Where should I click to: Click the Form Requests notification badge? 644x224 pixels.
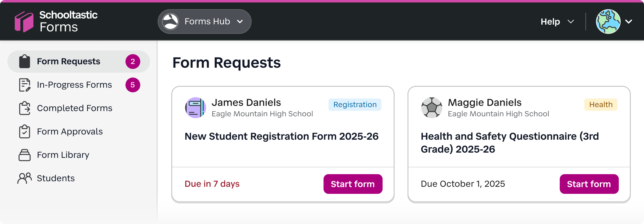(133, 61)
